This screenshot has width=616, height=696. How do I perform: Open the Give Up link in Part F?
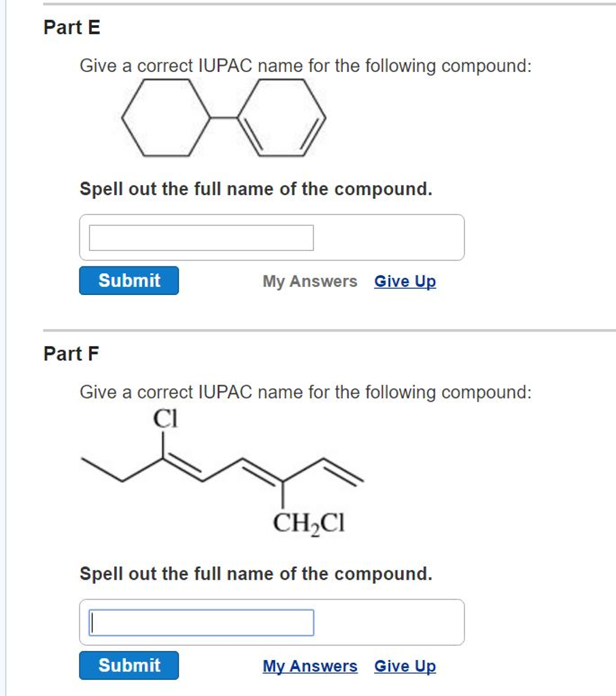405,667
